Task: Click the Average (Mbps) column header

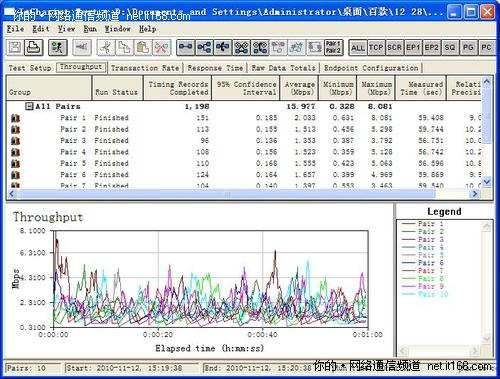Action: coord(299,88)
